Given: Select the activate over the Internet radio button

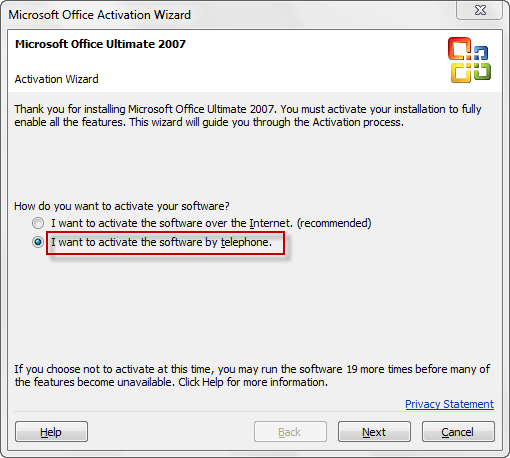Looking at the screenshot, I should [x=38, y=223].
